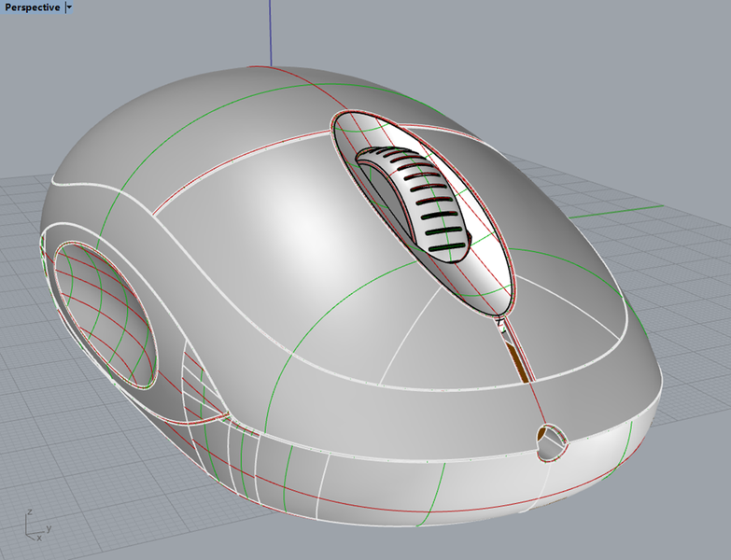The height and width of the screenshot is (560, 731).
Task: Click the Perspective viewport title label
Action: pos(32,7)
